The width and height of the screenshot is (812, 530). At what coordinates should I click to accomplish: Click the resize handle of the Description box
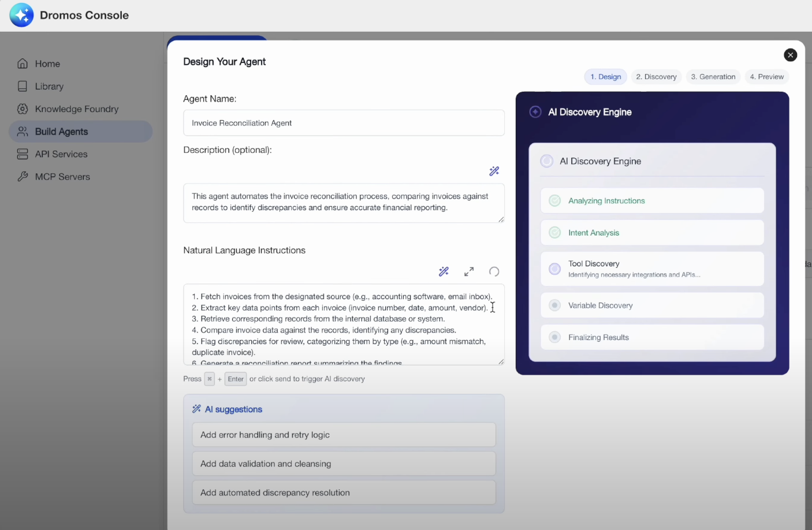(501, 219)
